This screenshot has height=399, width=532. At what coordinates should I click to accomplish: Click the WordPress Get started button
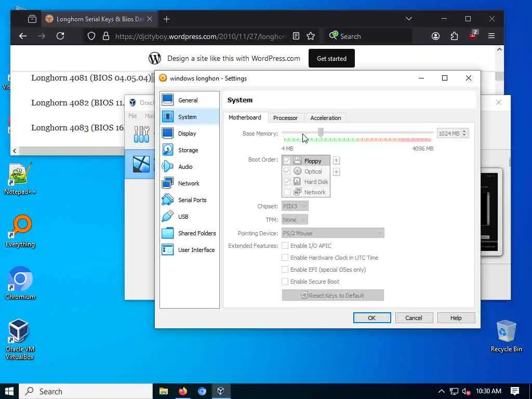pos(331,58)
